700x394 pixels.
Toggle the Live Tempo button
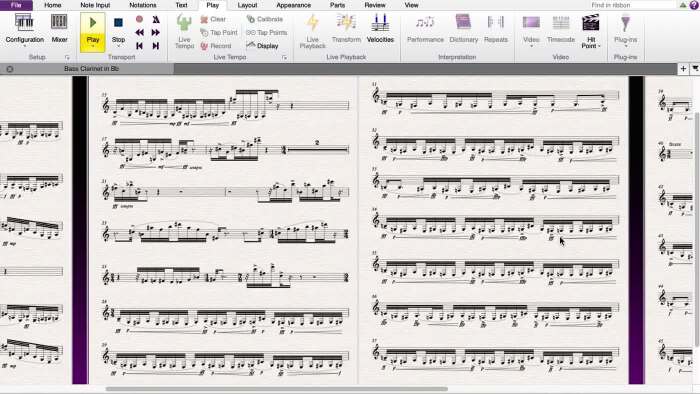click(x=184, y=31)
